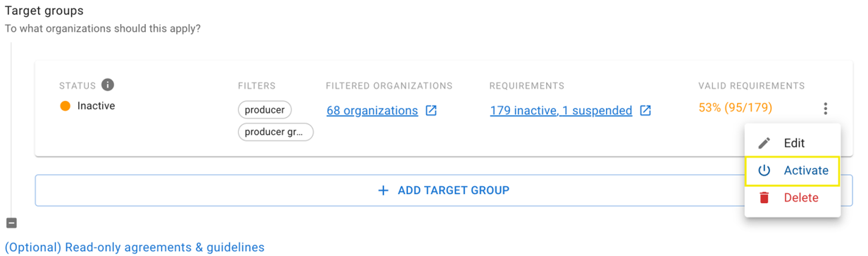Open external link icon beside requirements count

pyautogui.click(x=645, y=111)
